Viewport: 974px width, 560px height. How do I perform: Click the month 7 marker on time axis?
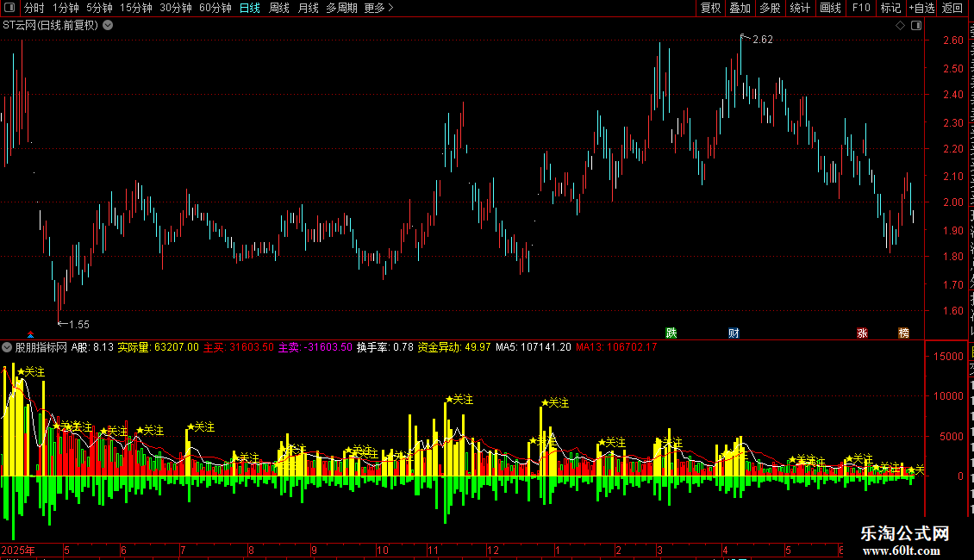183,550
